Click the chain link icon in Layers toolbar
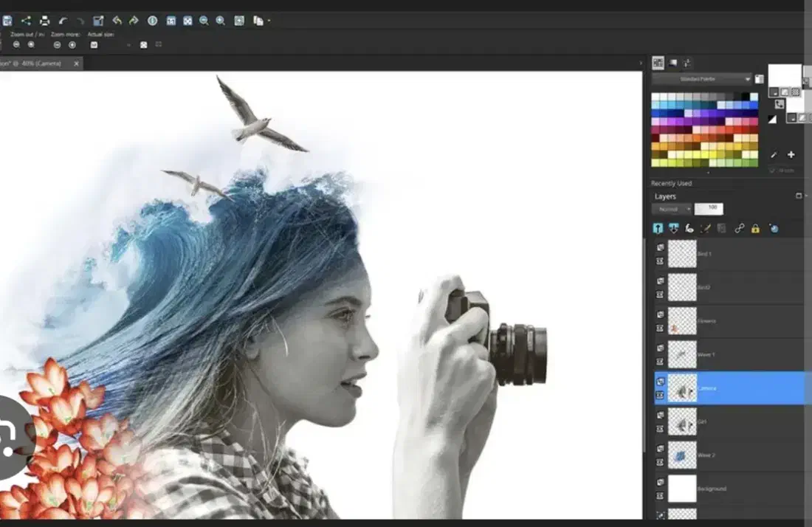Image resolution: width=812 pixels, height=527 pixels. (x=739, y=229)
